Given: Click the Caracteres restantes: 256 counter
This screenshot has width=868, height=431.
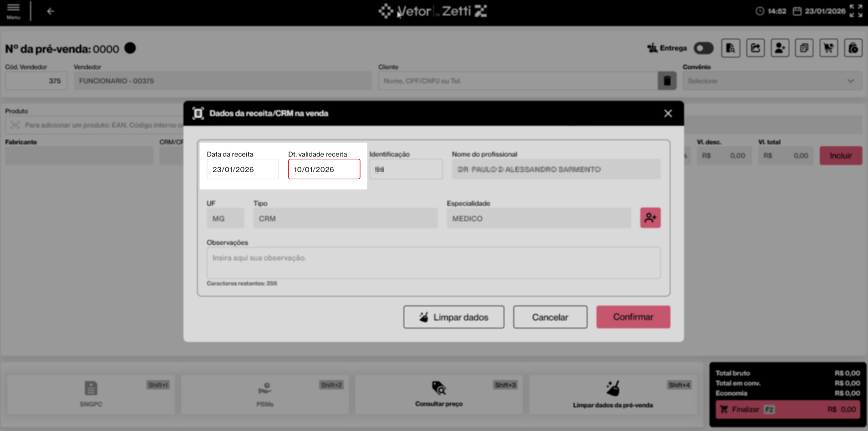Looking at the screenshot, I should pyautogui.click(x=242, y=283).
